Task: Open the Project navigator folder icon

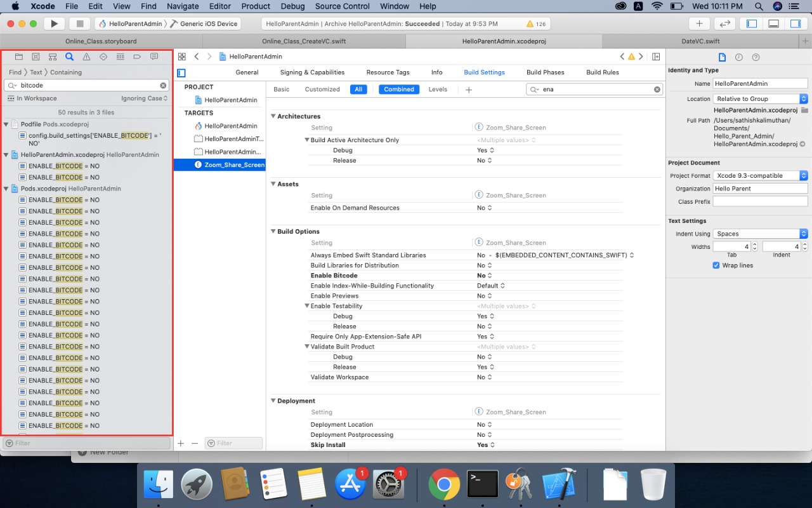Action: click(19, 57)
